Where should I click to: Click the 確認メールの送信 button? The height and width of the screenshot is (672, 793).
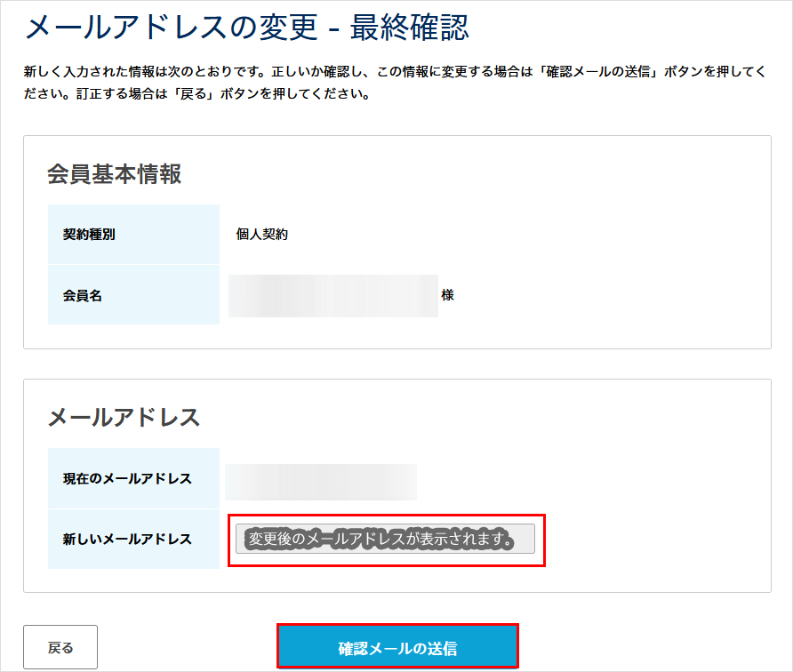397,647
